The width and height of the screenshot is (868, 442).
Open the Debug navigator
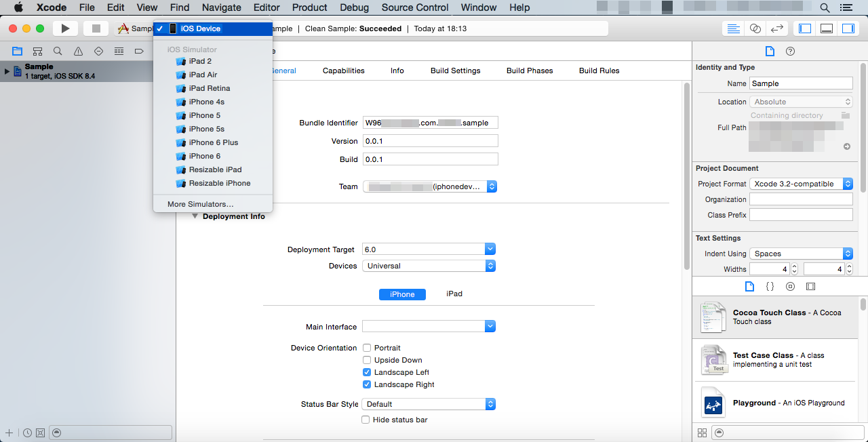(x=119, y=51)
